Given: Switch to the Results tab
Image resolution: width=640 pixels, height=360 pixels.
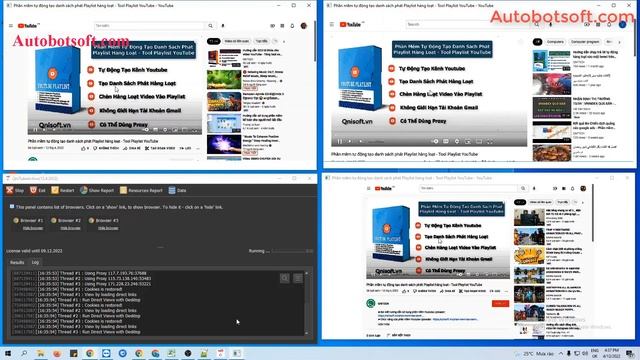Looking at the screenshot, I should 17,262.
